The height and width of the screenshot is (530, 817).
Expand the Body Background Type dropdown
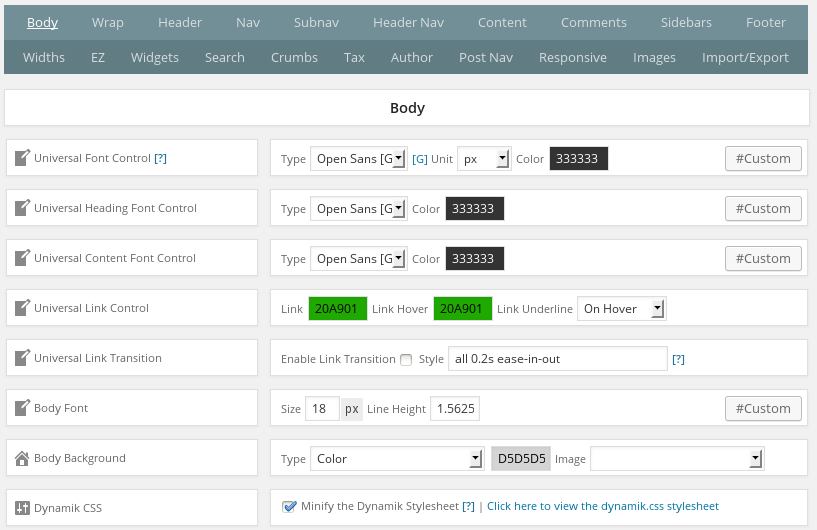397,459
